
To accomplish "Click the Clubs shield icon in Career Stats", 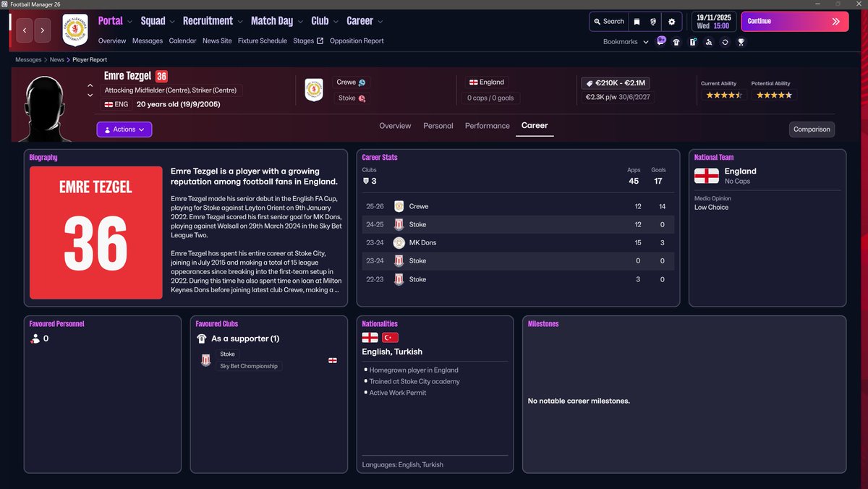I will 366,181.
